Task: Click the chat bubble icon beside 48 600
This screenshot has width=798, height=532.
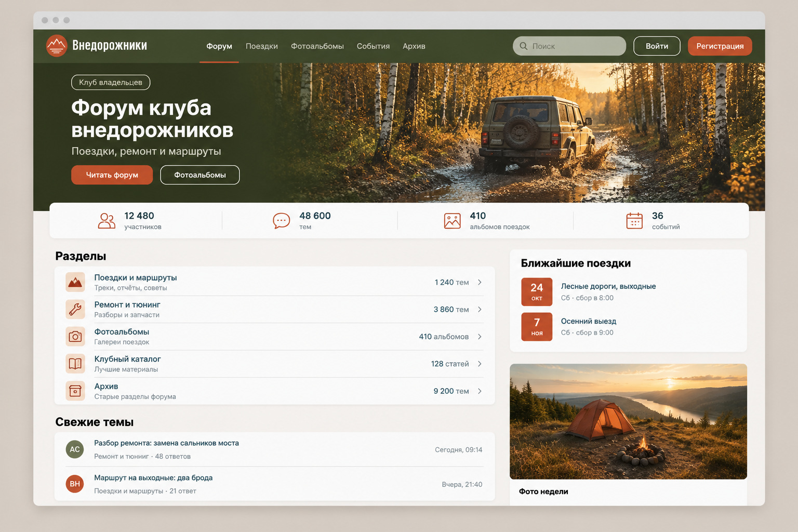Action: point(281,221)
